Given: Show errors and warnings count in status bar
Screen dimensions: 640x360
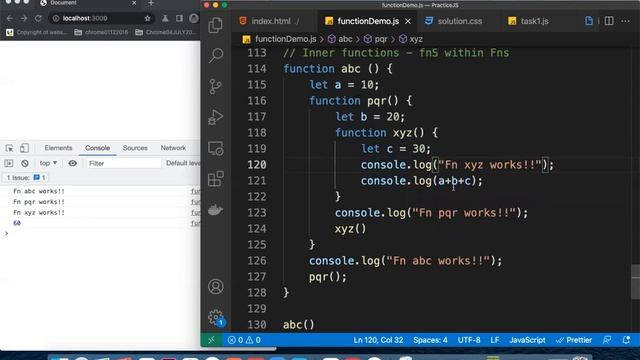Looking at the screenshot, I should pos(244,340).
